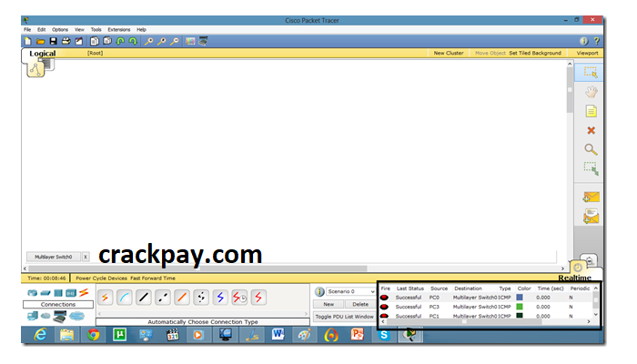This screenshot has width=637, height=364.
Task: Open the File menu
Action: point(27,30)
